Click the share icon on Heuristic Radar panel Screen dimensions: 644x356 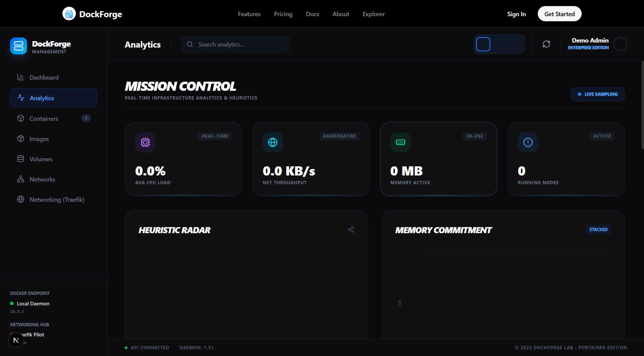point(351,229)
